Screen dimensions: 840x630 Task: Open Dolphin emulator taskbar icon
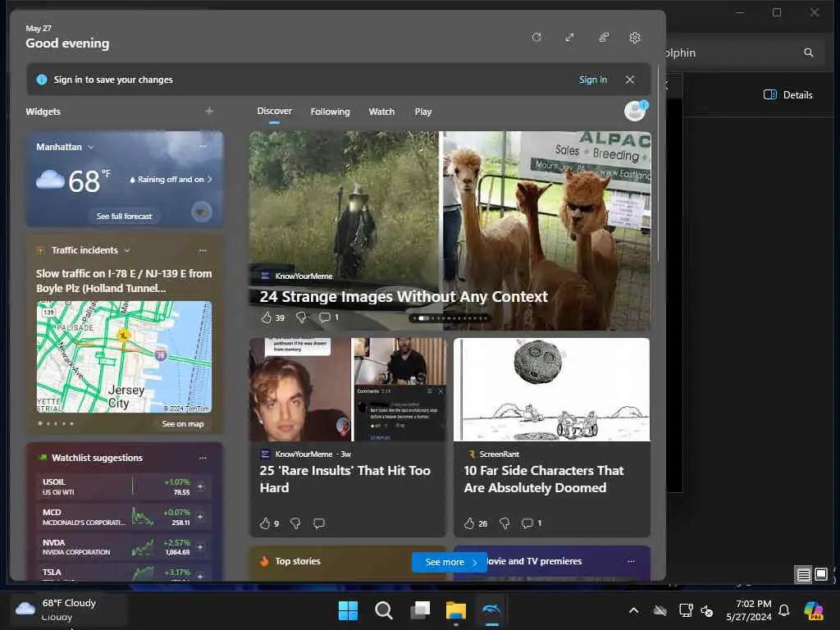[x=492, y=610]
